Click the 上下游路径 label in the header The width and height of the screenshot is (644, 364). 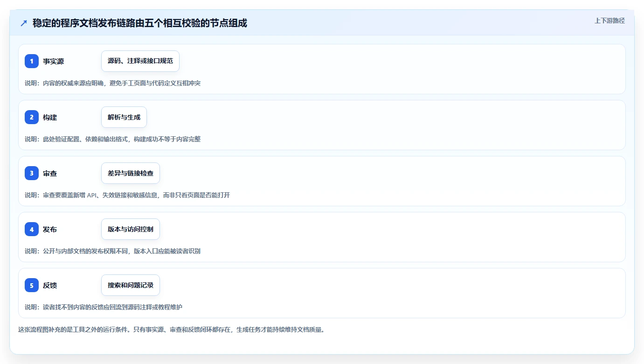[x=609, y=21]
